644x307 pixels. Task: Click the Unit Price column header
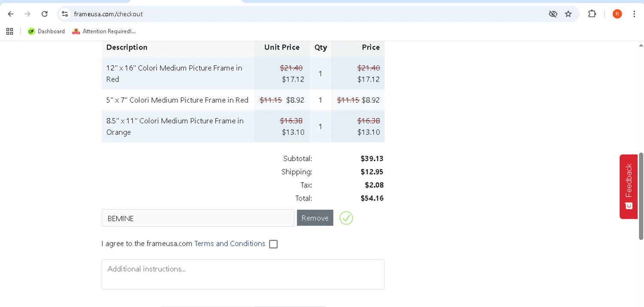(x=282, y=47)
